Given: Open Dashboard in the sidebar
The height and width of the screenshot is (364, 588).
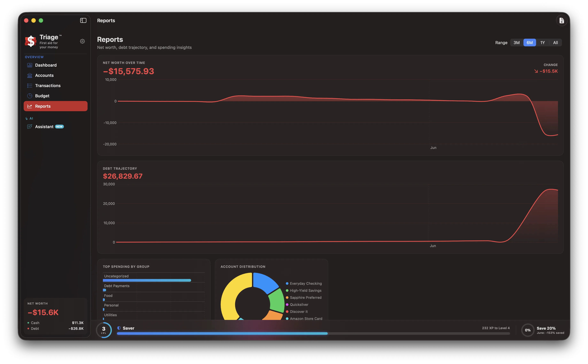Looking at the screenshot, I should [56, 65].
